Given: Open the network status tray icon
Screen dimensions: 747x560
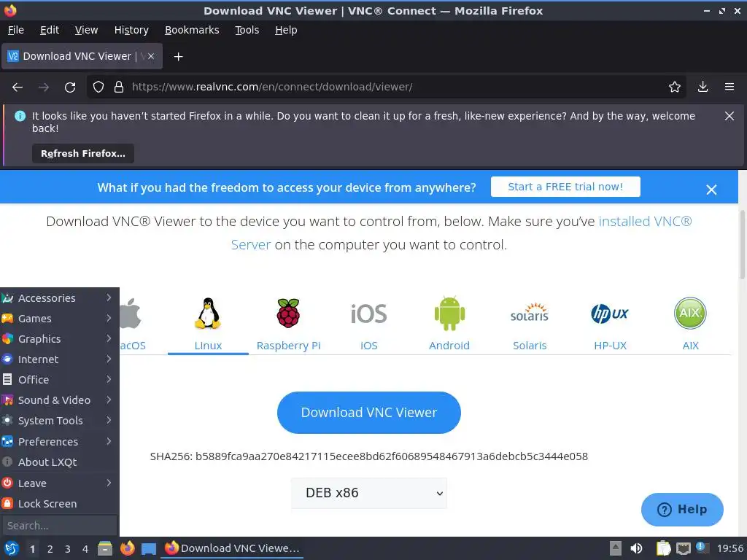Looking at the screenshot, I should [x=683, y=548].
